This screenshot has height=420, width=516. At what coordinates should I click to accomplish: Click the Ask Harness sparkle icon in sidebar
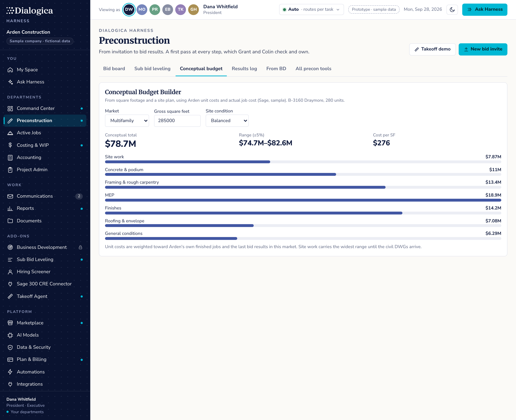(x=10, y=82)
